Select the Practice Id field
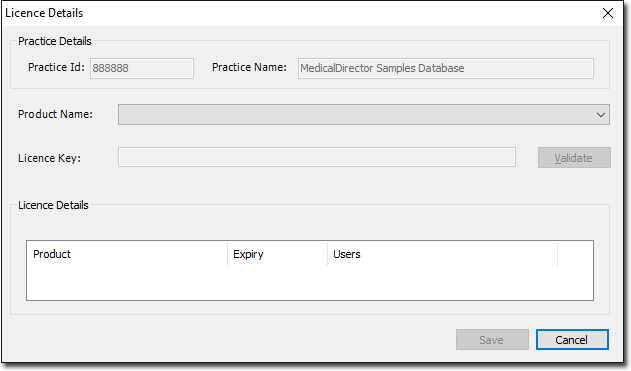The height and width of the screenshot is (371, 631). tap(142, 68)
